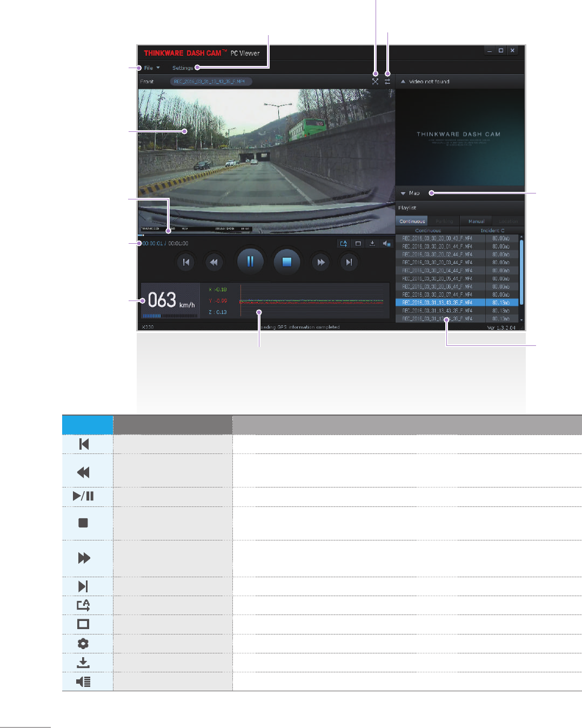Viewport: 582px width, 728px height.
Task: Click the scene capture icon above the playback buttons
Action: tap(343, 244)
